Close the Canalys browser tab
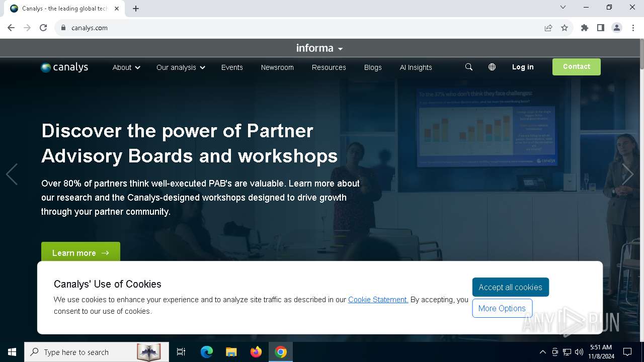This screenshot has height=362, width=644. point(117,9)
